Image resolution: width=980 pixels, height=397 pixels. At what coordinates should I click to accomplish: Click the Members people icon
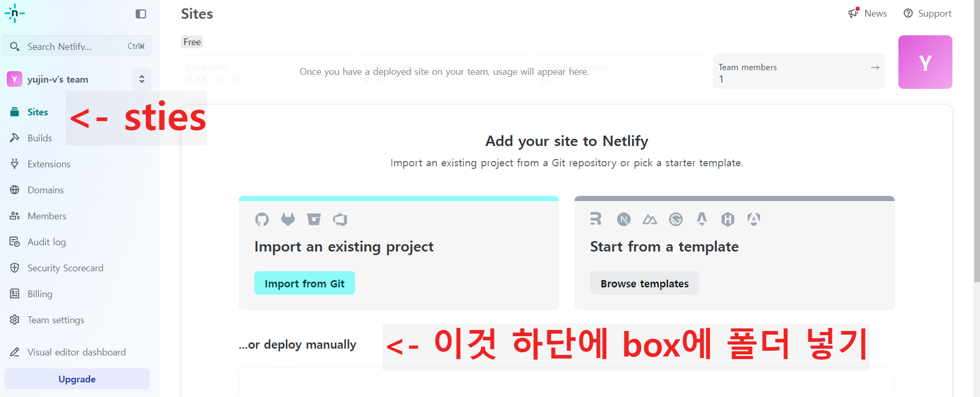15,216
